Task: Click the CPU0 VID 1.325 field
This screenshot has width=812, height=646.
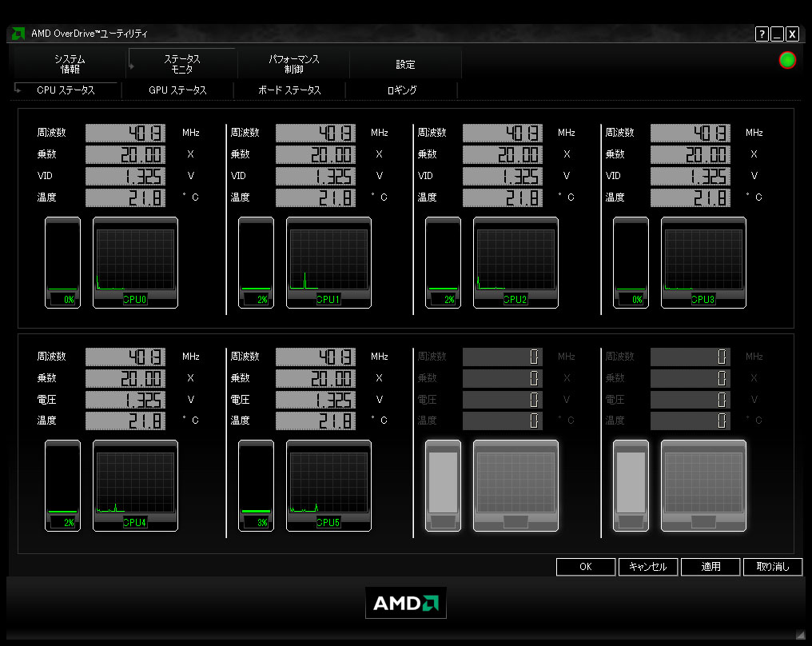Action: [125, 176]
